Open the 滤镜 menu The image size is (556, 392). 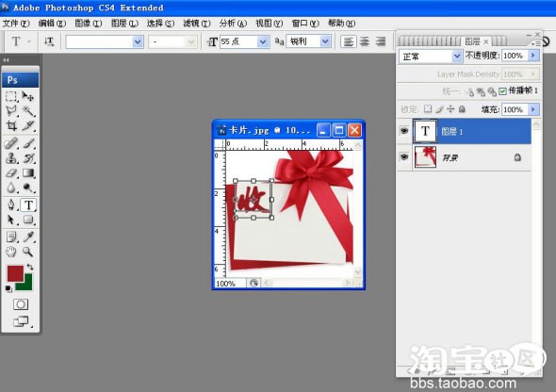[196, 24]
